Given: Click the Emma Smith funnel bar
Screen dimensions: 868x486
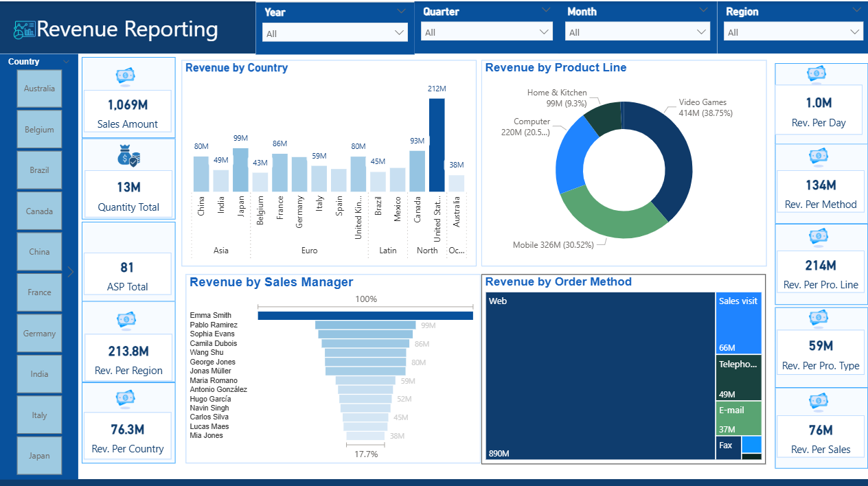Looking at the screenshot, I should pyautogui.click(x=365, y=316).
